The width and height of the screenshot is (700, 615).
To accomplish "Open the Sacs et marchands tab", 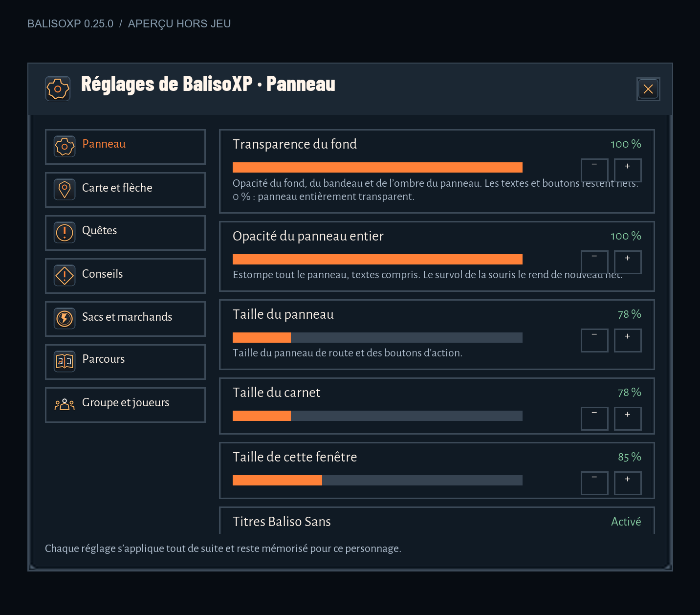I will [125, 319].
